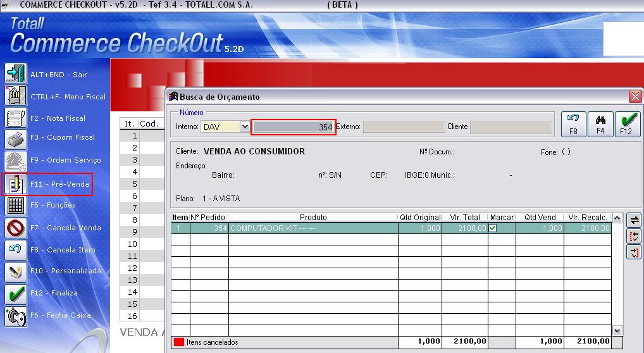Expand the Interno DAV dropdown
644x353 pixels.
click(x=245, y=127)
